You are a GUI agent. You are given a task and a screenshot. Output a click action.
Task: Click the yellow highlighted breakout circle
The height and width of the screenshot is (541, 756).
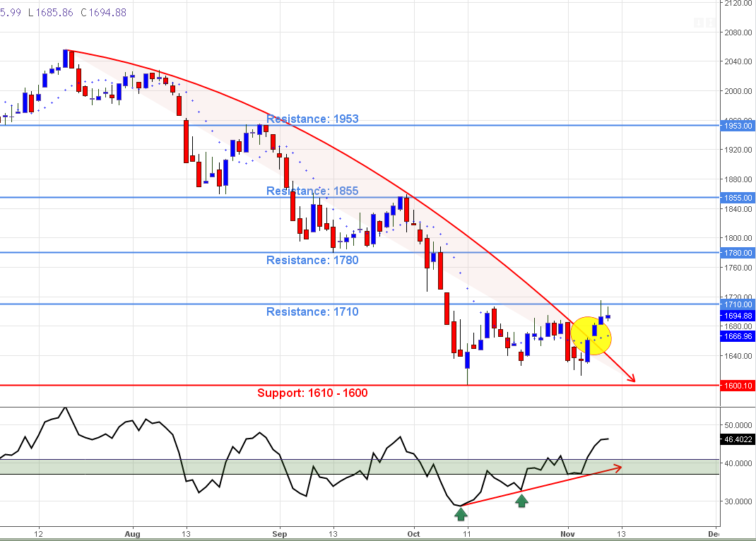click(591, 335)
